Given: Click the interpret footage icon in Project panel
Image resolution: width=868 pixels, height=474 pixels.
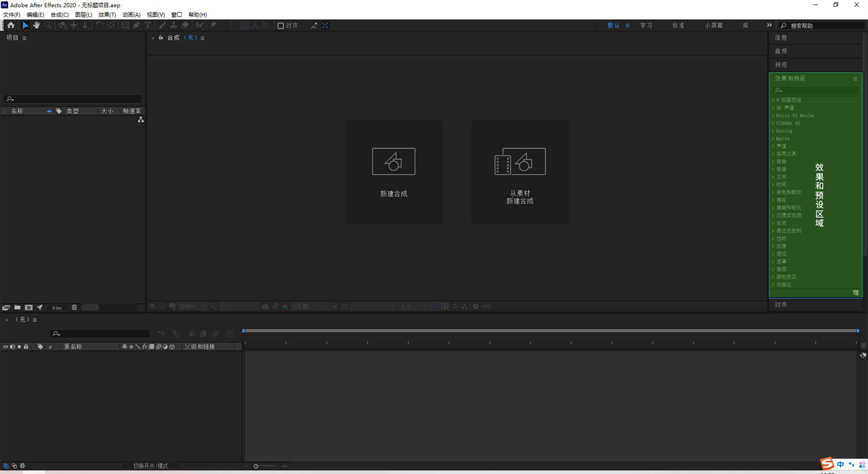Looking at the screenshot, I should coord(6,308).
